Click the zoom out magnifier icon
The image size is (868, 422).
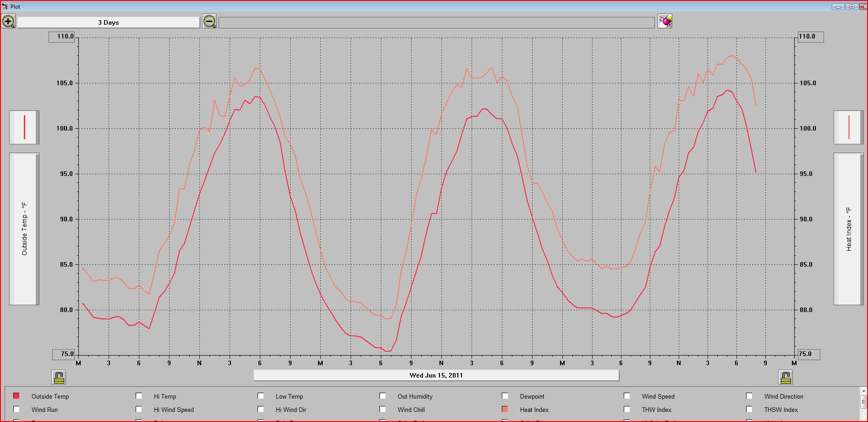tap(209, 22)
